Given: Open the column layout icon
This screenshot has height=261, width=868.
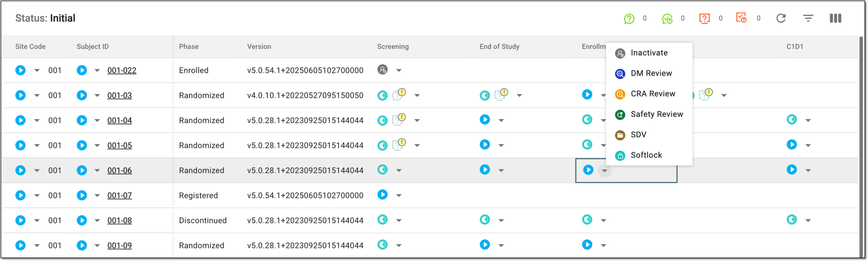Looking at the screenshot, I should coord(835,18).
